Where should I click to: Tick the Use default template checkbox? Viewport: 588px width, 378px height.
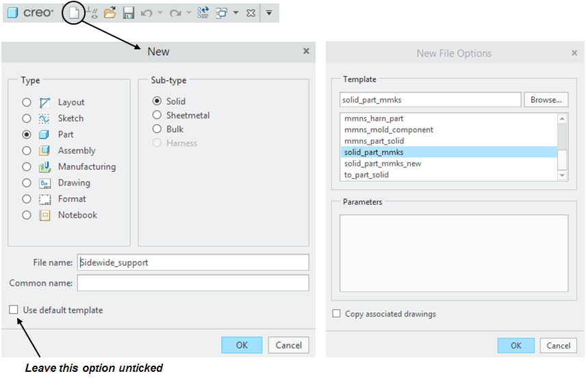14,310
